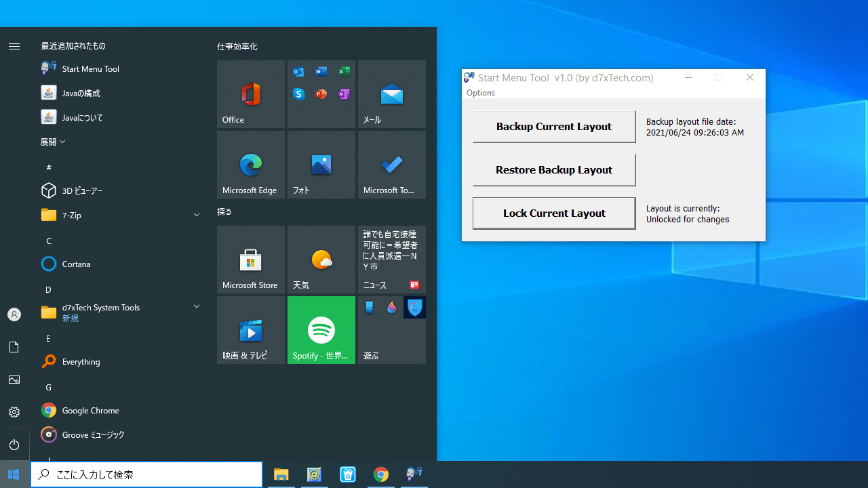Open the Skype icon in Office apps tile
Viewport: 868px width, 488px height.
pos(299,94)
